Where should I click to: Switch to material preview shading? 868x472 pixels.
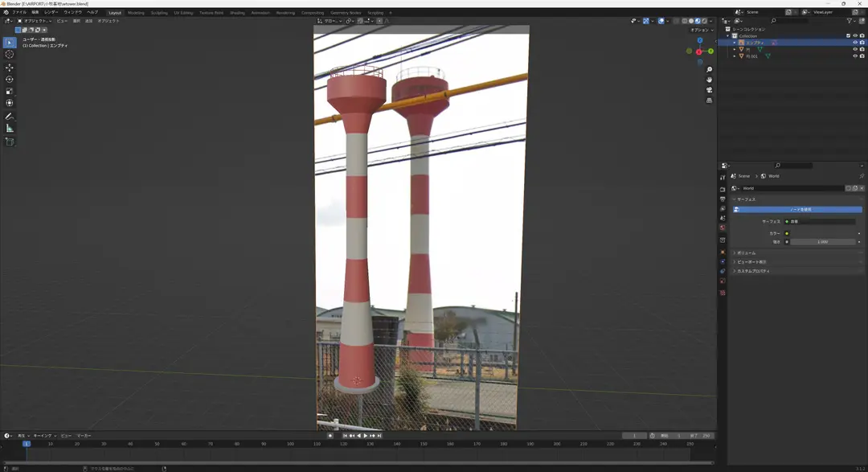698,21
